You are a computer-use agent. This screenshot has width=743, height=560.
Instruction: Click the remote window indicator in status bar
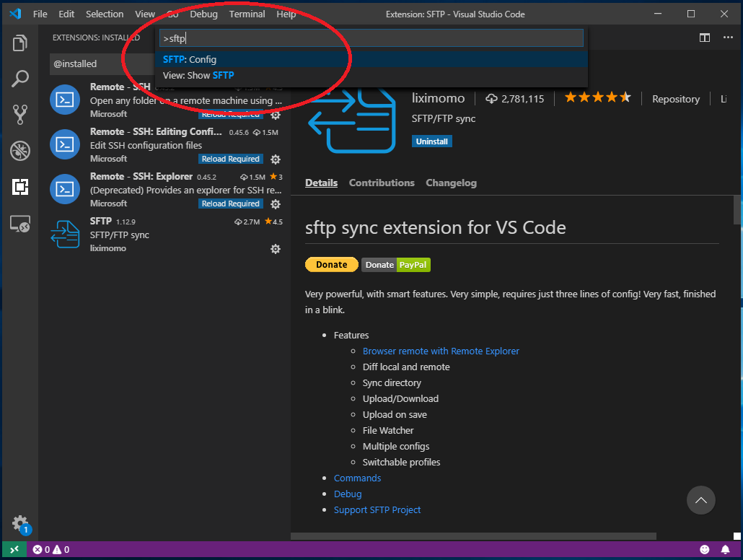tap(14, 550)
